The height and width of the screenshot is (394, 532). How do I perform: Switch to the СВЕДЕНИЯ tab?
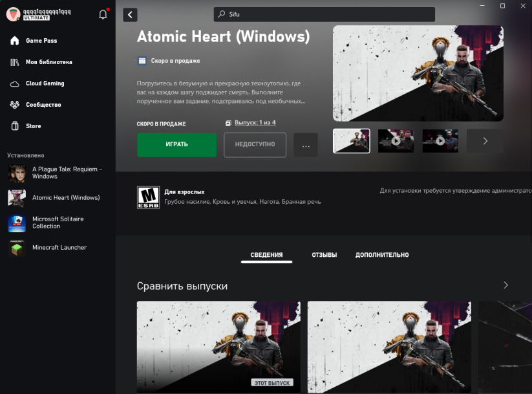266,255
